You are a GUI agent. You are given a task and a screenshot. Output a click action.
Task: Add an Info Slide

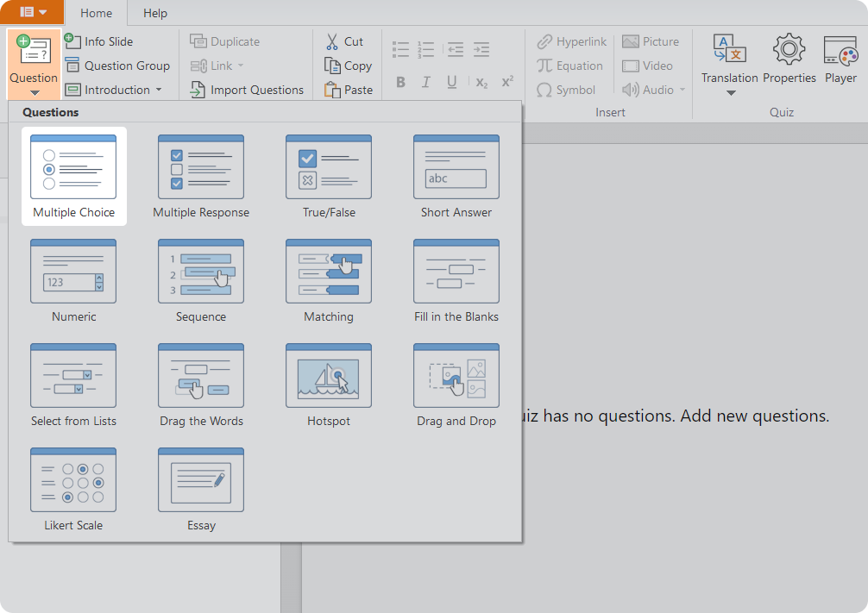[99, 41]
